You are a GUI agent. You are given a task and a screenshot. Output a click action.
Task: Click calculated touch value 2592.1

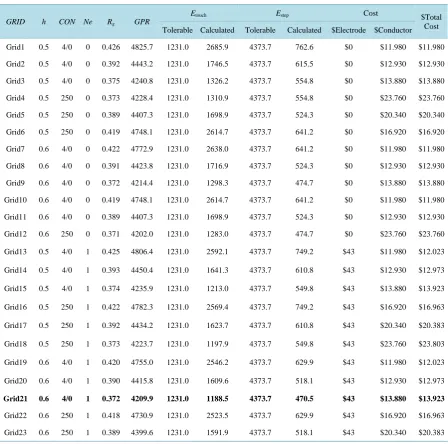[217, 252]
